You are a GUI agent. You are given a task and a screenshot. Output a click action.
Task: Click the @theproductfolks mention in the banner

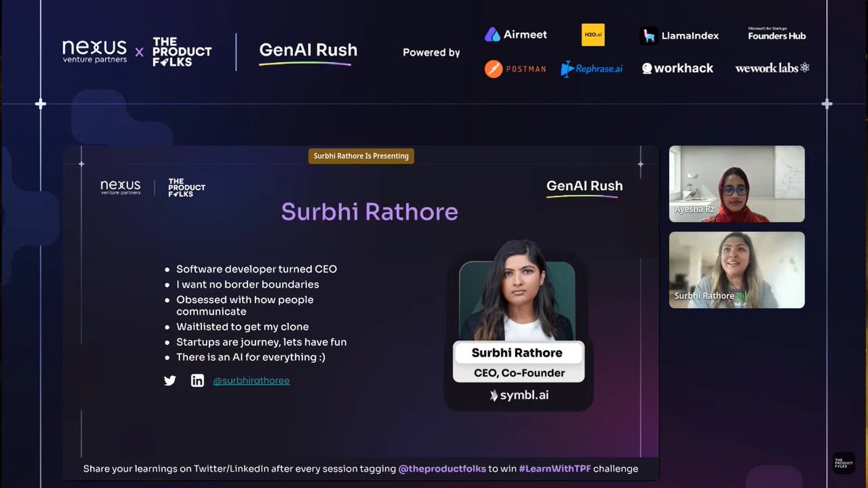(442, 468)
